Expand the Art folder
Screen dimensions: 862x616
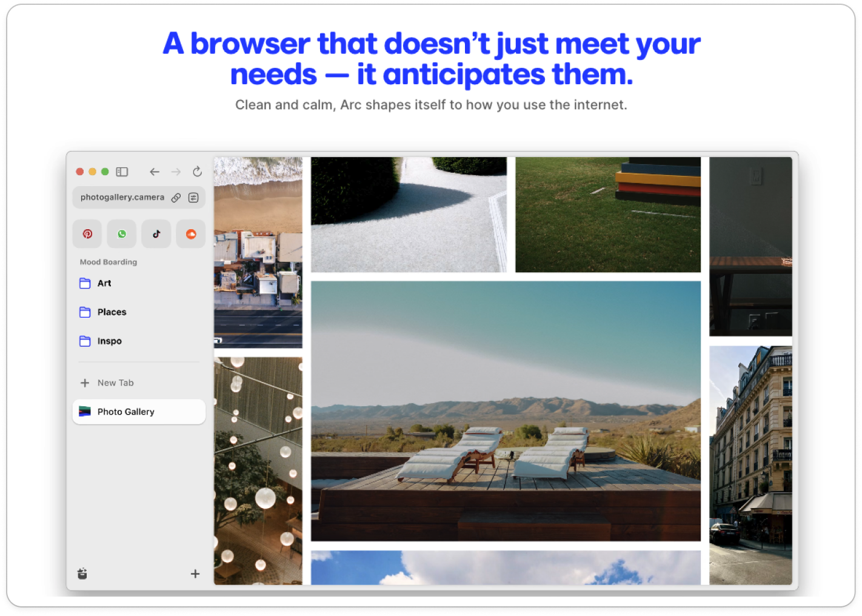pyautogui.click(x=104, y=283)
